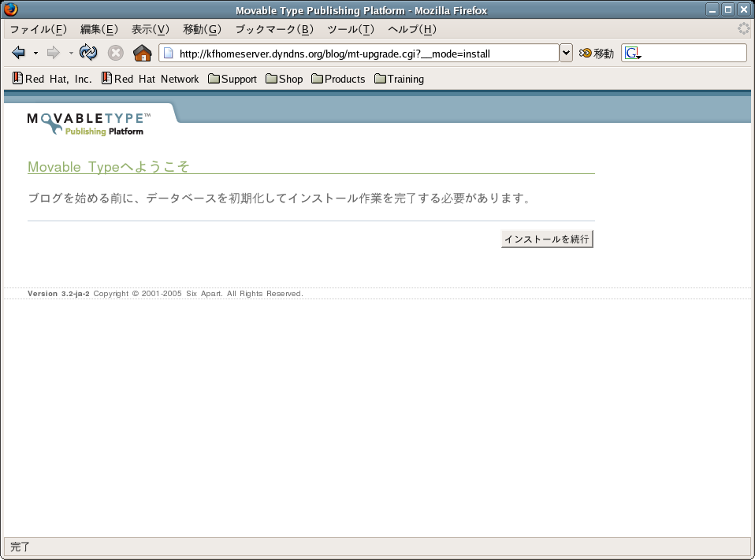The height and width of the screenshot is (560, 755).
Task: Click the Forward arrow icon
Action: [54, 53]
